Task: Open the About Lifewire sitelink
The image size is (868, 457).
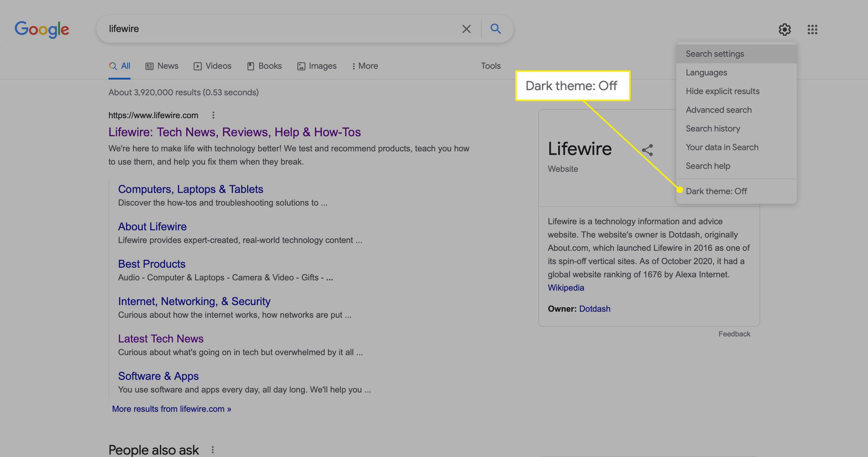Action: click(x=152, y=227)
